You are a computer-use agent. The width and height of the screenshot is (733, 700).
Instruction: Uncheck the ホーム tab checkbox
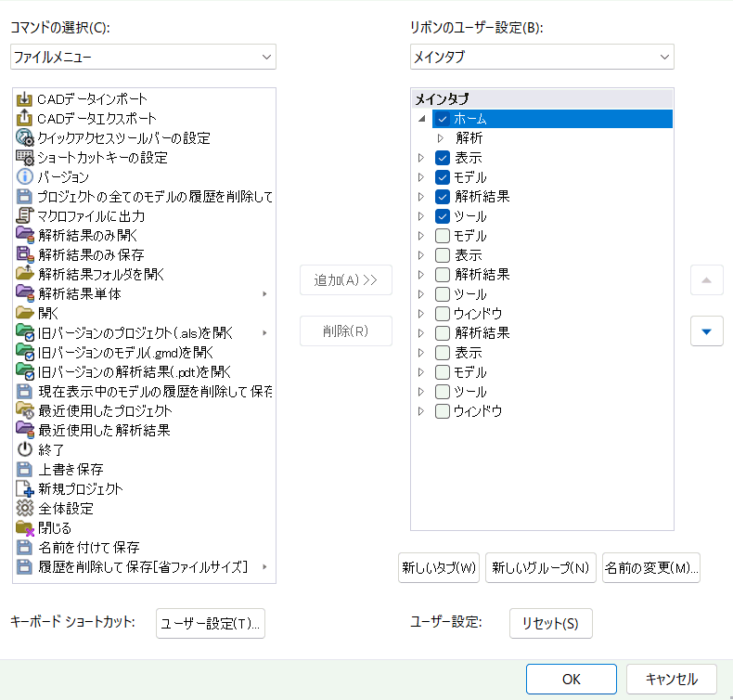coord(443,119)
